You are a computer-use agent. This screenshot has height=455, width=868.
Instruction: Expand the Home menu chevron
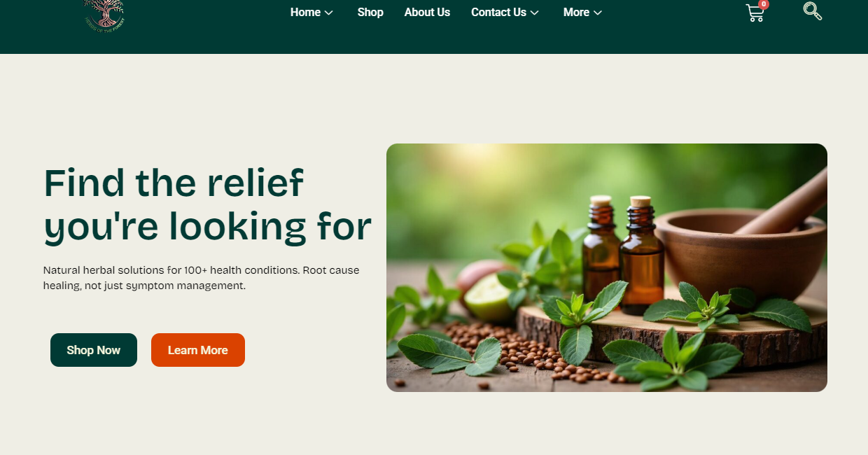point(329,13)
